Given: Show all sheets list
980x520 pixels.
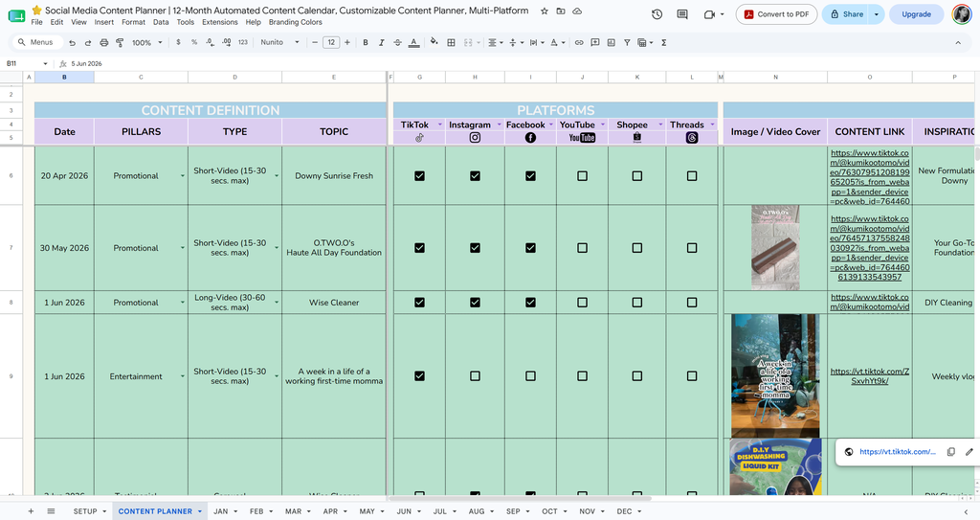Looking at the screenshot, I should coord(52,511).
